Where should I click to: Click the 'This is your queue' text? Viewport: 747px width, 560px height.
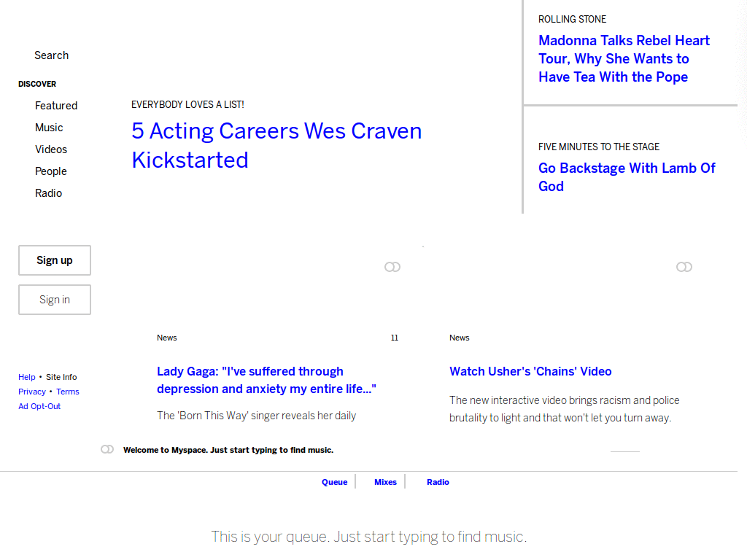pos(369,537)
